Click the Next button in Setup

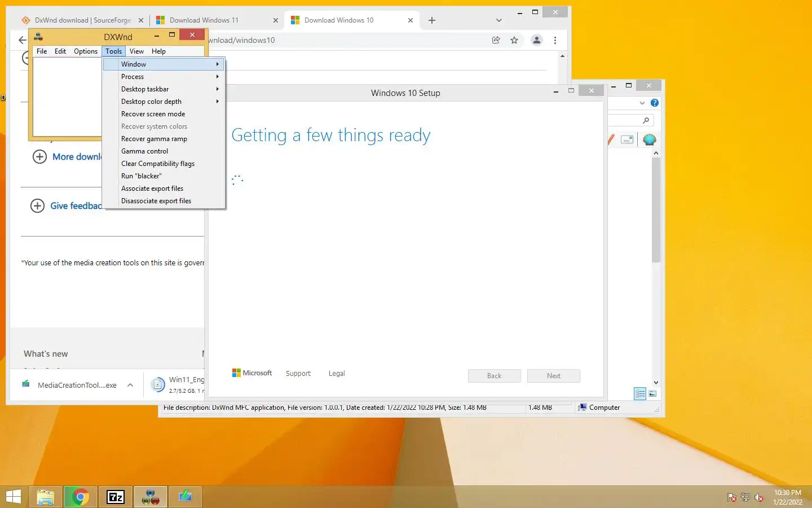point(554,376)
